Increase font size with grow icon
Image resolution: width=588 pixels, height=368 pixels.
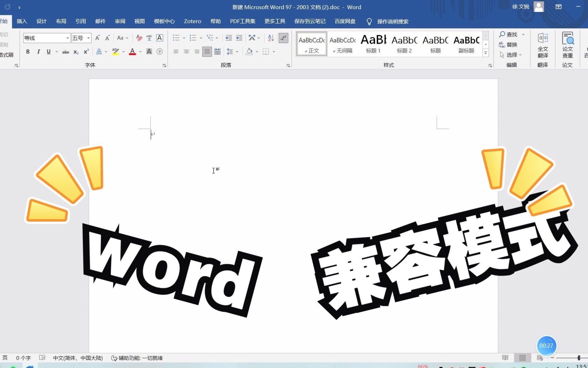pyautogui.click(x=97, y=38)
